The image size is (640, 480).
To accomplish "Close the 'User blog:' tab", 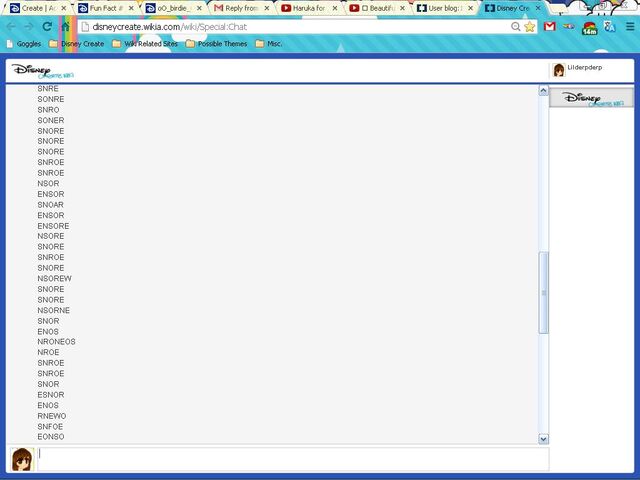I will pos(470,8).
